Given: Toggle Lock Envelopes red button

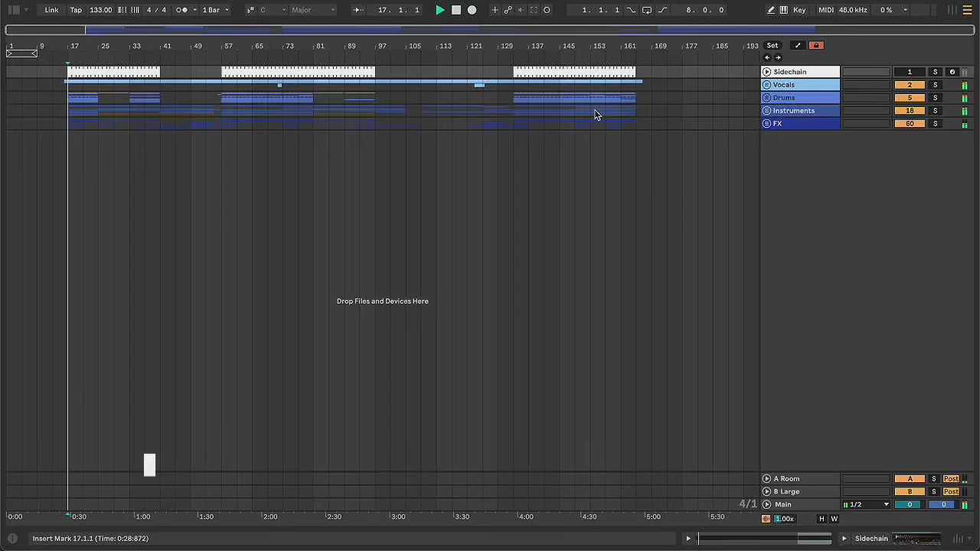Looking at the screenshot, I should tap(816, 46).
